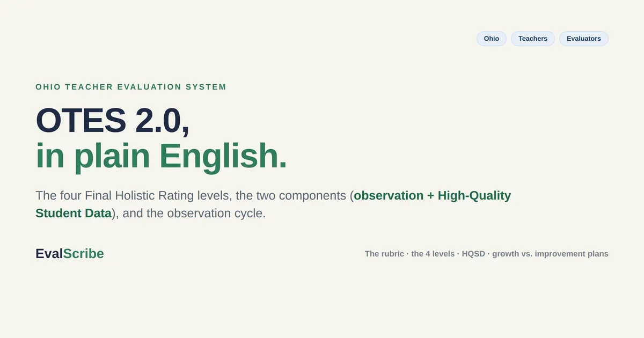644x338 pixels.
Task: Click the bold "observation + High-Quality" phrase
Action: coord(432,195)
